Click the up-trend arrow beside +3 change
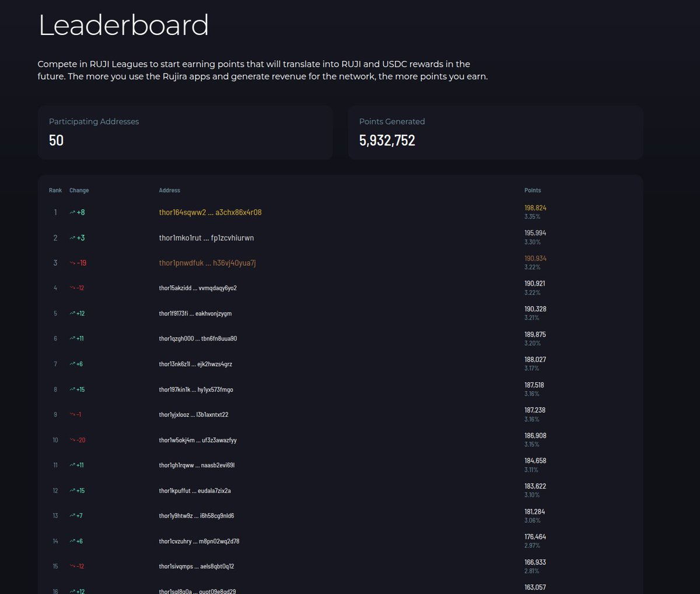Image resolution: width=700 pixels, height=594 pixels. coord(72,238)
